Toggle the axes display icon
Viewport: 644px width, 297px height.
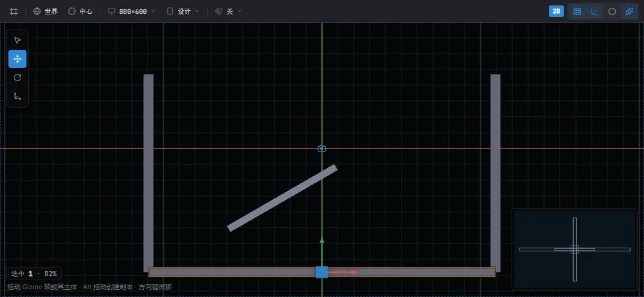click(594, 11)
